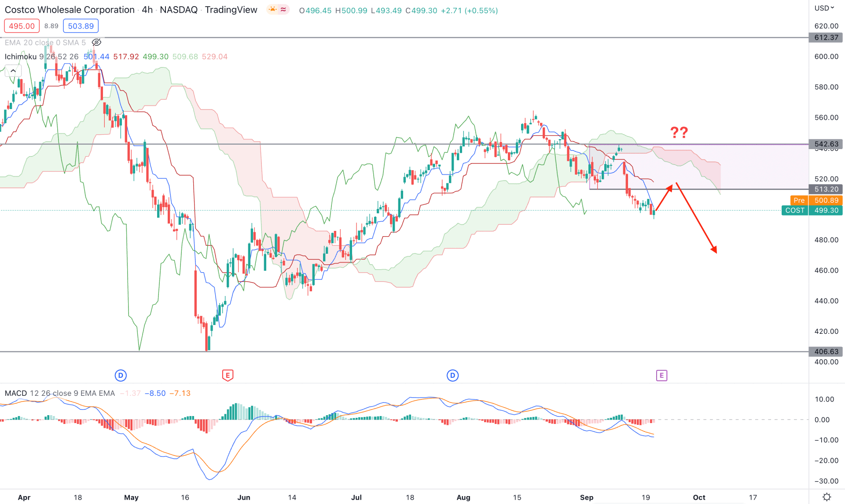Click the pink approximate-data status icon

(x=283, y=10)
